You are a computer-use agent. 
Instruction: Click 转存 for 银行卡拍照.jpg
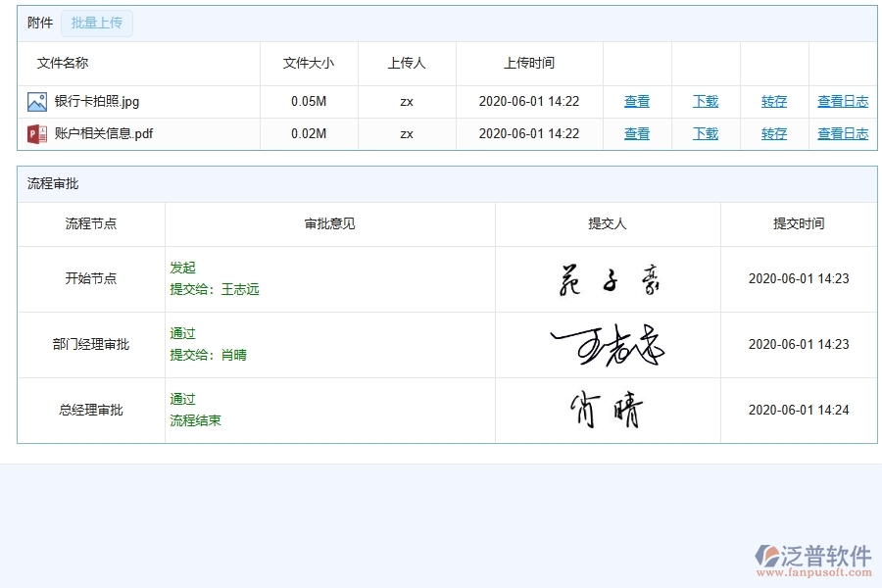tap(773, 100)
